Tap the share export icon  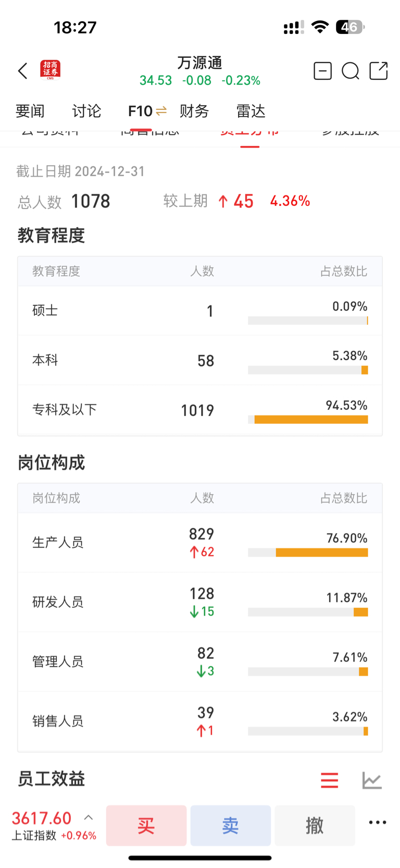379,70
